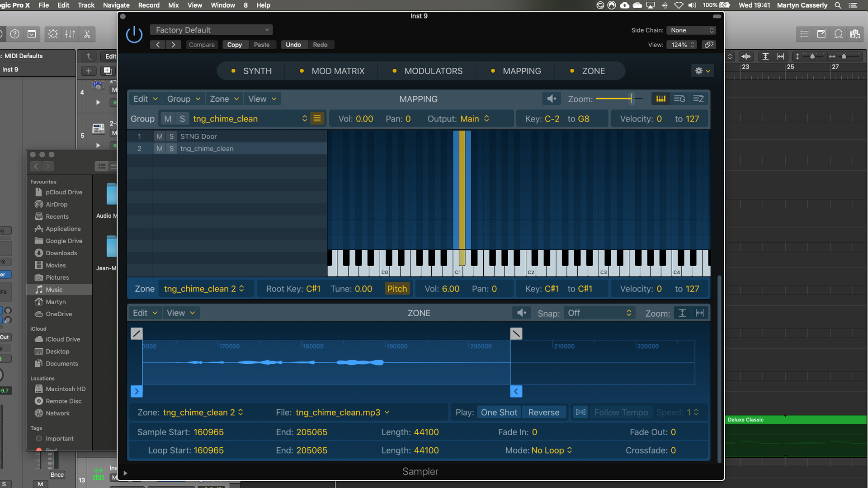Click the blue sample end marker handle
Image resolution: width=868 pixels, height=488 pixels.
(x=516, y=391)
